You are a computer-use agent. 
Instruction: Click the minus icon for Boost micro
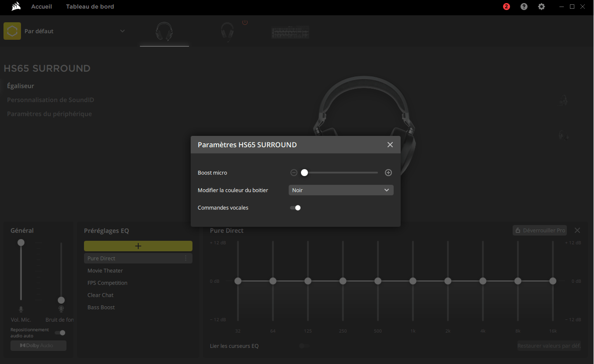294,173
